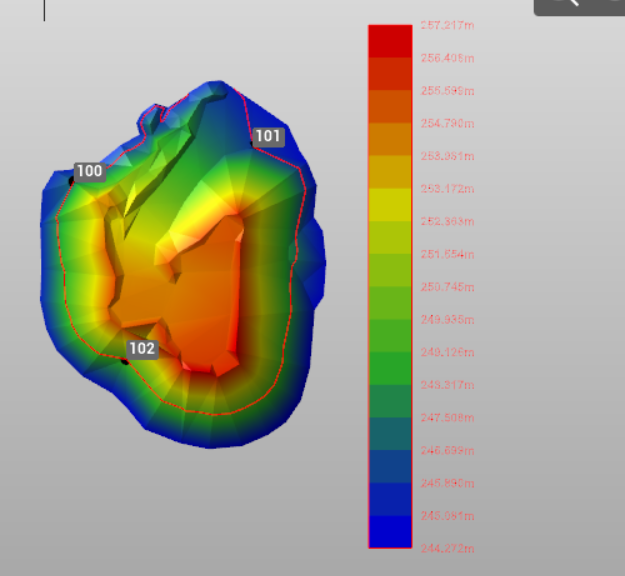Click the 248.317m legend label

pos(447,385)
